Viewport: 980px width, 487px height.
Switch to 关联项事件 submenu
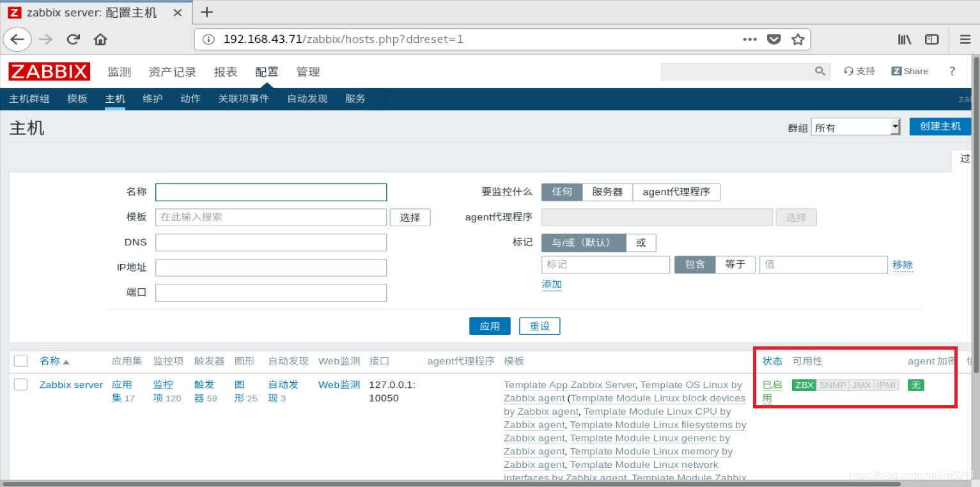244,98
